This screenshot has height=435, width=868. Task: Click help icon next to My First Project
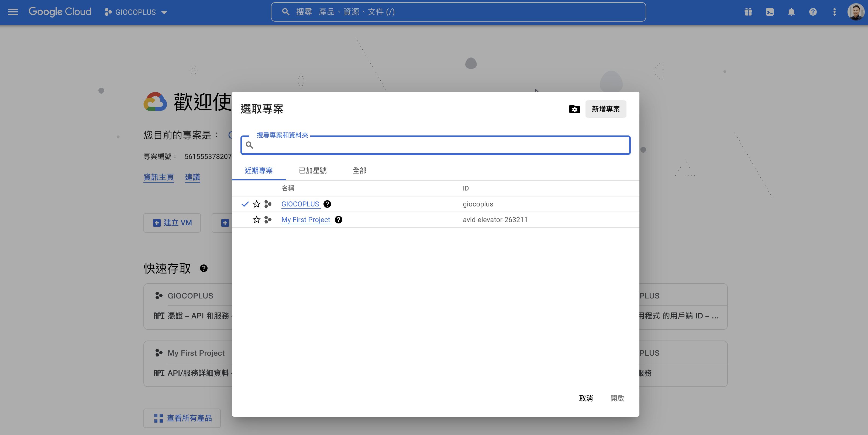coord(339,219)
